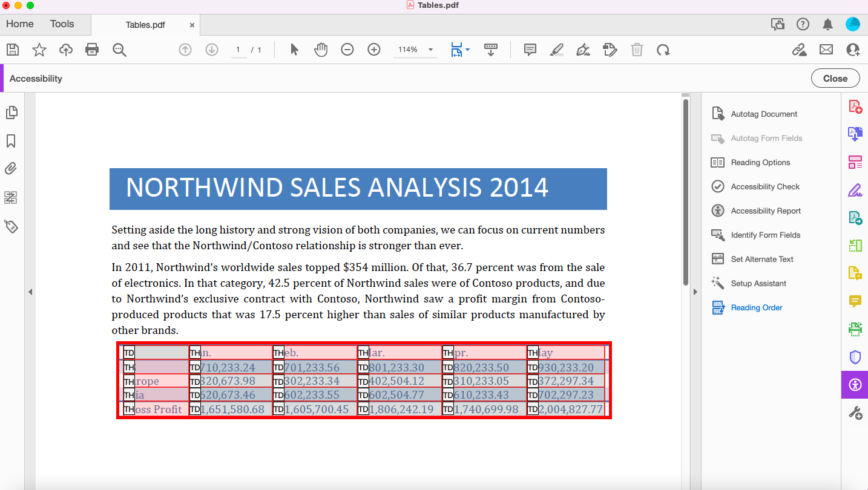The width and height of the screenshot is (868, 490).
Task: Open the zoom level 114% dropdown
Action: coord(415,50)
